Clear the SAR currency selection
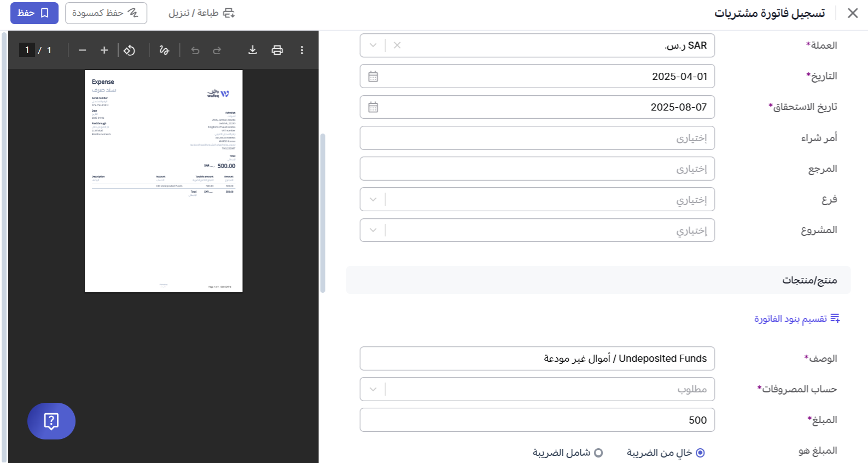 point(397,45)
